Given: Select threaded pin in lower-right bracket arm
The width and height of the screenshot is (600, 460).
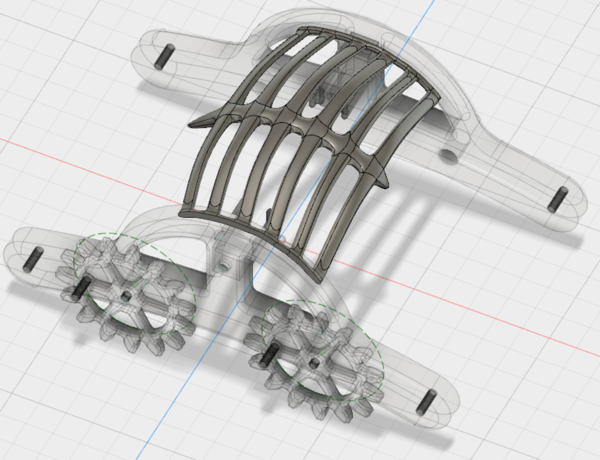Looking at the screenshot, I should point(426,402).
